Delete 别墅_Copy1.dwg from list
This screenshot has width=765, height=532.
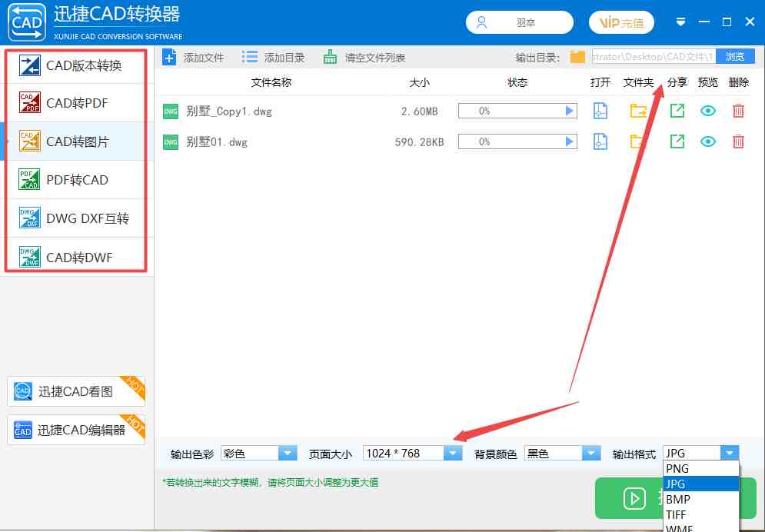tap(739, 111)
